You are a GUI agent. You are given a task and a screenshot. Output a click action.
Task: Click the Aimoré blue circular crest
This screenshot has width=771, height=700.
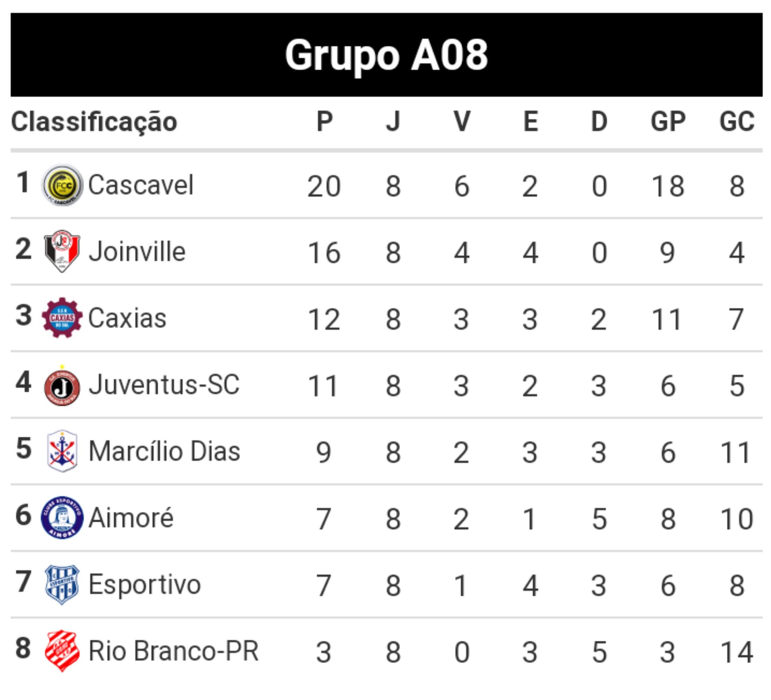62,517
